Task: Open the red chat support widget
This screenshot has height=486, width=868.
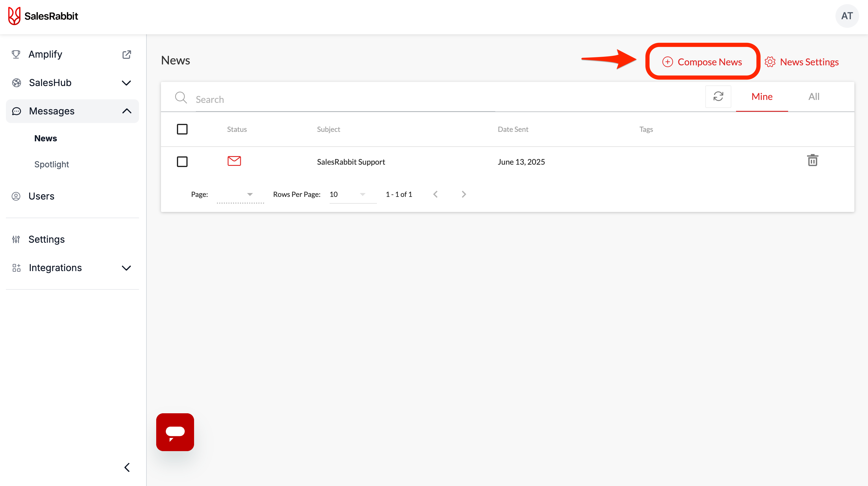Action: tap(175, 432)
